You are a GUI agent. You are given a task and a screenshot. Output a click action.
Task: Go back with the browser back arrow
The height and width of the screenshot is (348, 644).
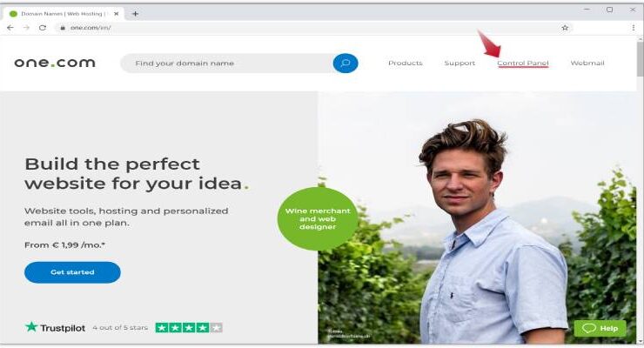(x=10, y=28)
